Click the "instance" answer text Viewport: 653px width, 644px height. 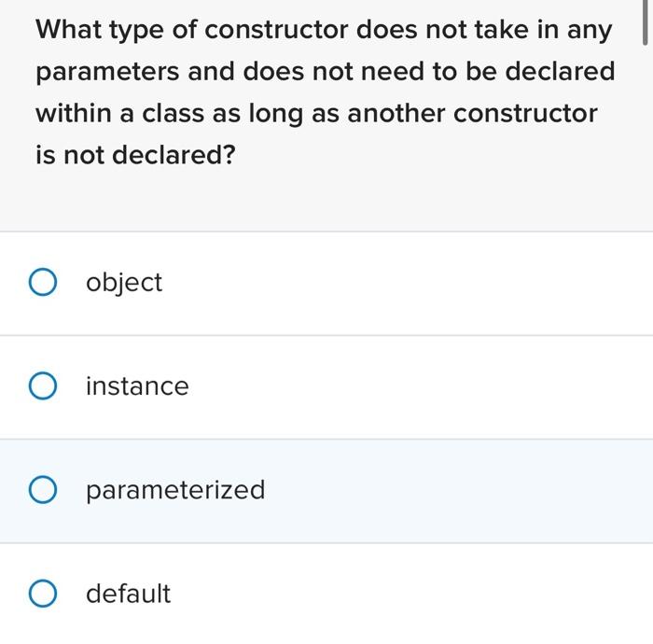pyautogui.click(x=137, y=386)
